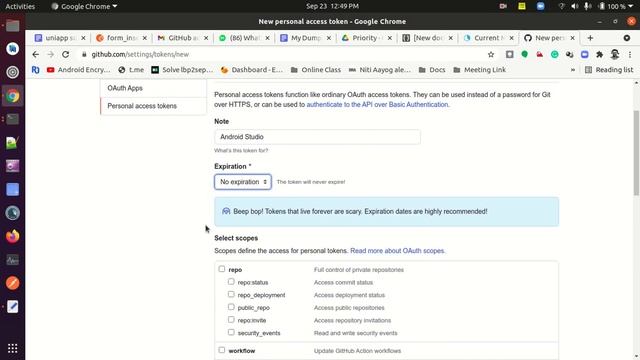Open the Reading list
This screenshot has height=360, width=640.
[x=609, y=70]
